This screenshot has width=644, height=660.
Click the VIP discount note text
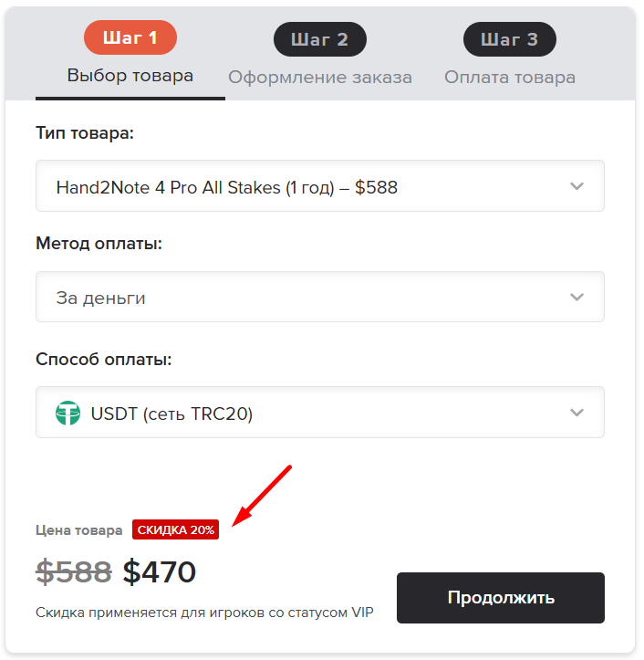click(x=204, y=612)
